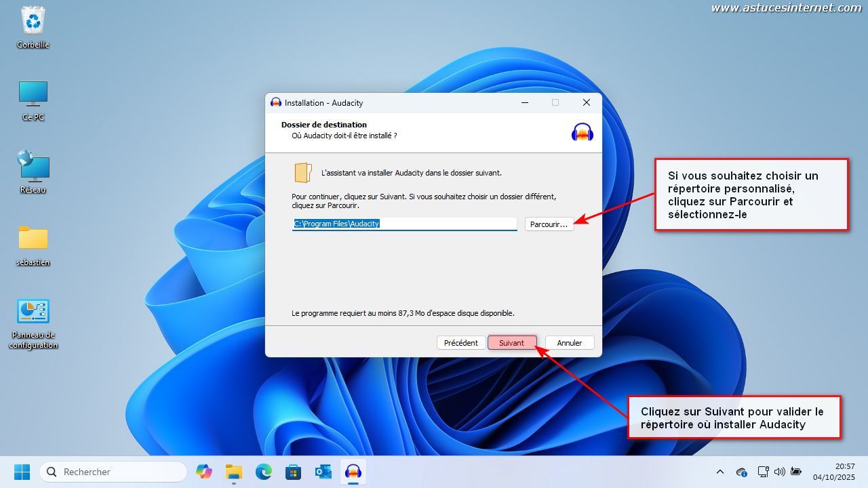
Task: Expand the hidden system tray icons chevron
Action: point(720,472)
